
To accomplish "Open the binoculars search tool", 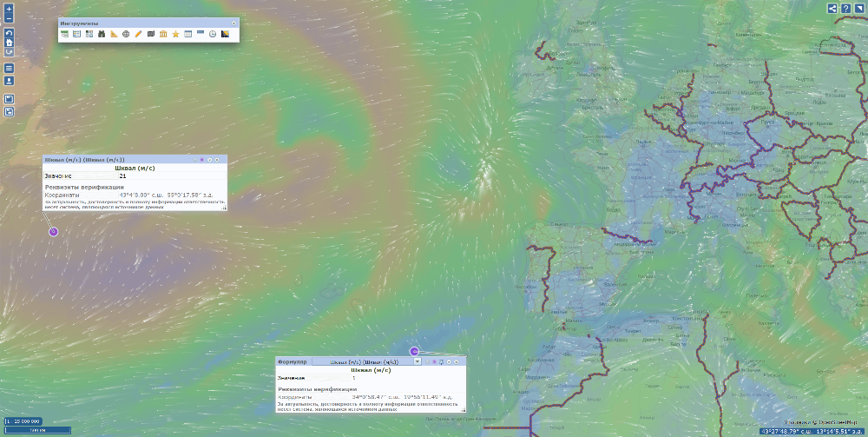I will [102, 34].
